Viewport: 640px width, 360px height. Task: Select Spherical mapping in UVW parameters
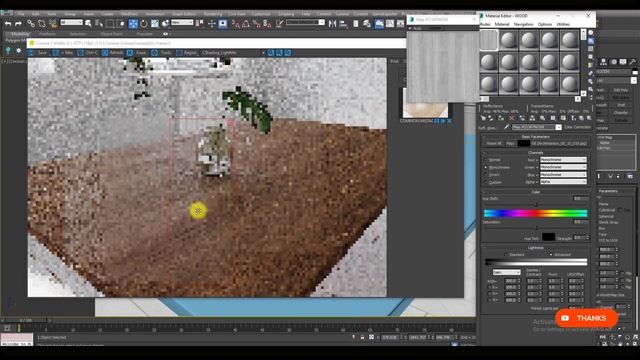(x=606, y=216)
